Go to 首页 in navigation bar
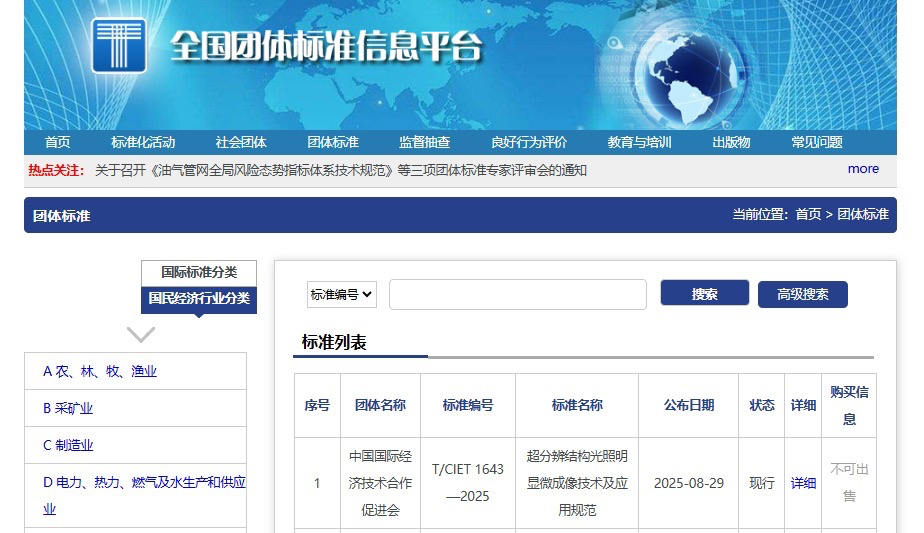 click(58, 142)
